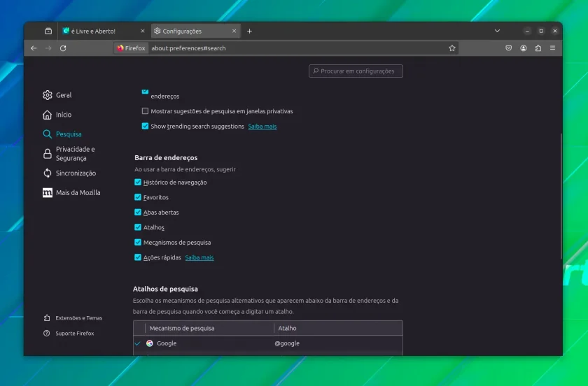Toggle Show trending search suggestions
Screen dimensions: 588x386
[145, 126]
